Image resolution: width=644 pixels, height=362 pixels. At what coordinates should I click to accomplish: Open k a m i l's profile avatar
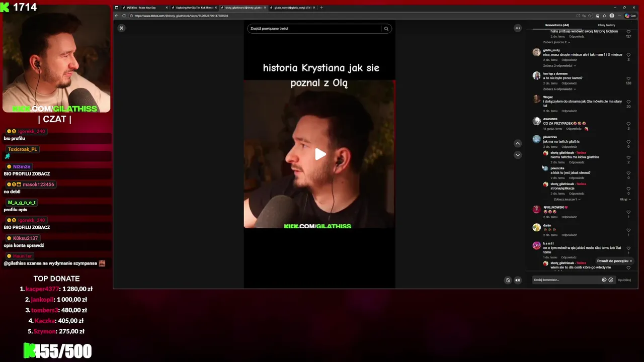pyautogui.click(x=536, y=245)
